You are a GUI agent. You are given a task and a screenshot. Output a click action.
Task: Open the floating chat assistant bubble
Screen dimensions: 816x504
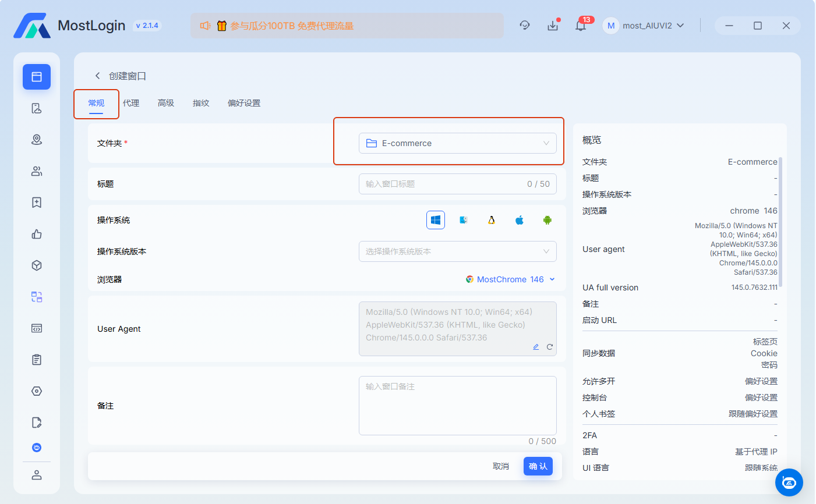pos(789,482)
